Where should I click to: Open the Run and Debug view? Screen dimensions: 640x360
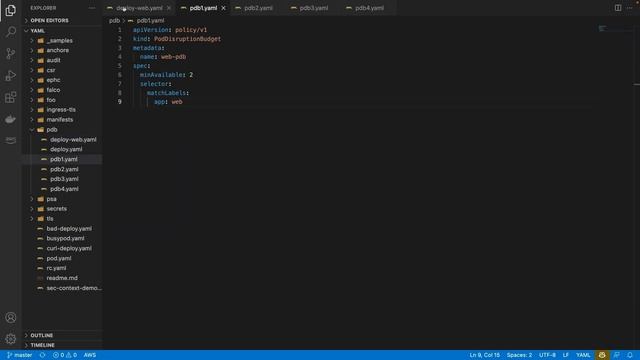pyautogui.click(x=11, y=76)
